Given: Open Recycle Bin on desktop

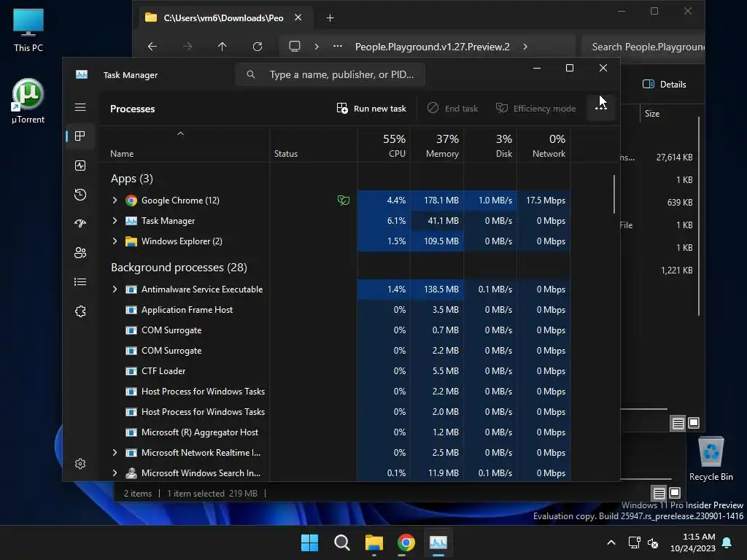Looking at the screenshot, I should pyautogui.click(x=711, y=459).
